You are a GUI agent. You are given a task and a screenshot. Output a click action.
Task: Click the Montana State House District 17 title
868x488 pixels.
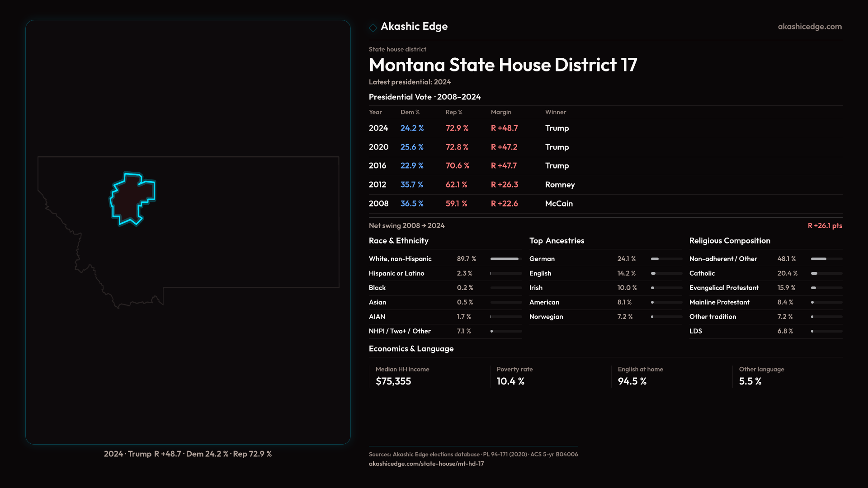(503, 65)
